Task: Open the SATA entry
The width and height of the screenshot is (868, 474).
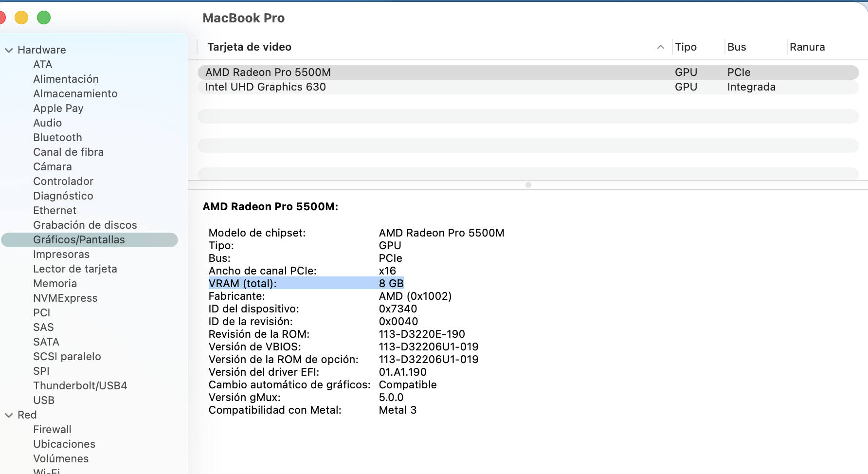Action: [46, 342]
